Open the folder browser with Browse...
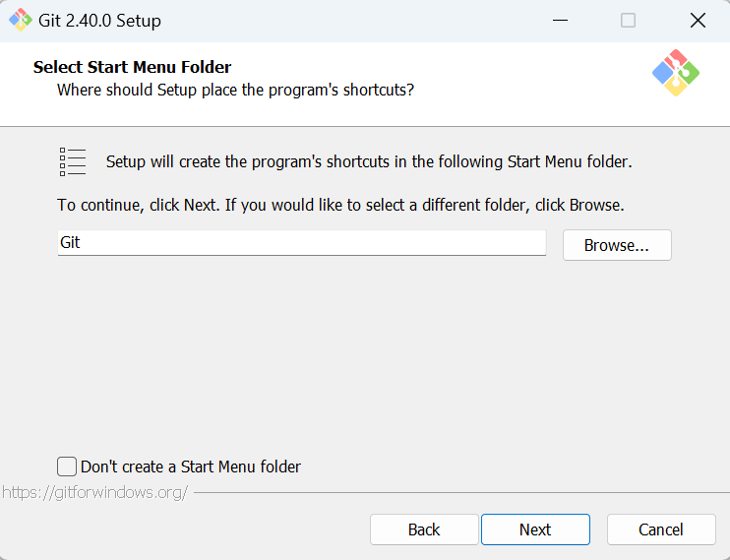Screen dimensions: 730x560 (x=616, y=245)
